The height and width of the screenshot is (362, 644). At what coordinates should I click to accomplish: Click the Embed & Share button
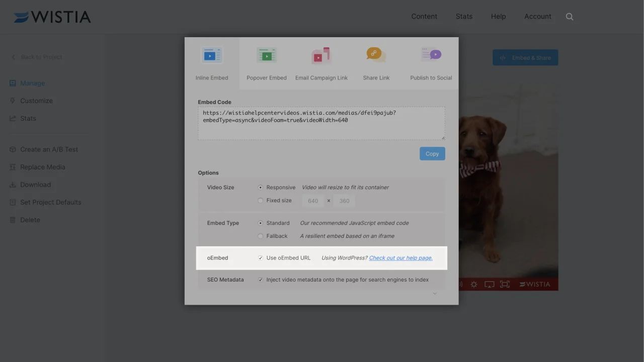click(525, 58)
